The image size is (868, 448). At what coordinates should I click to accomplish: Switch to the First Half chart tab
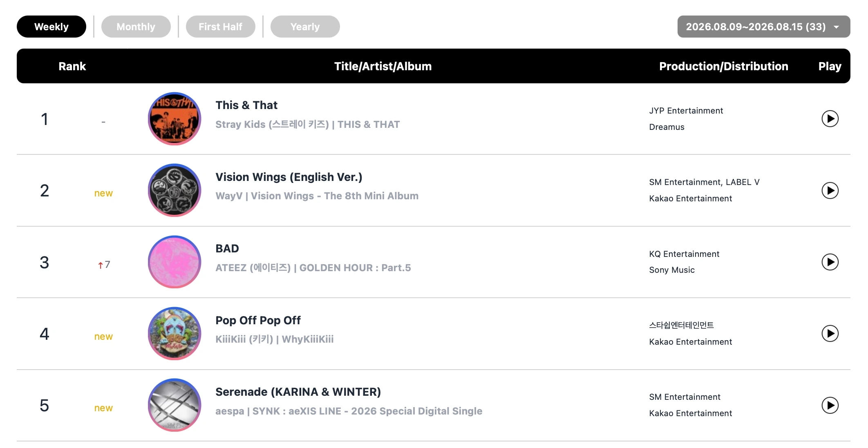(221, 27)
